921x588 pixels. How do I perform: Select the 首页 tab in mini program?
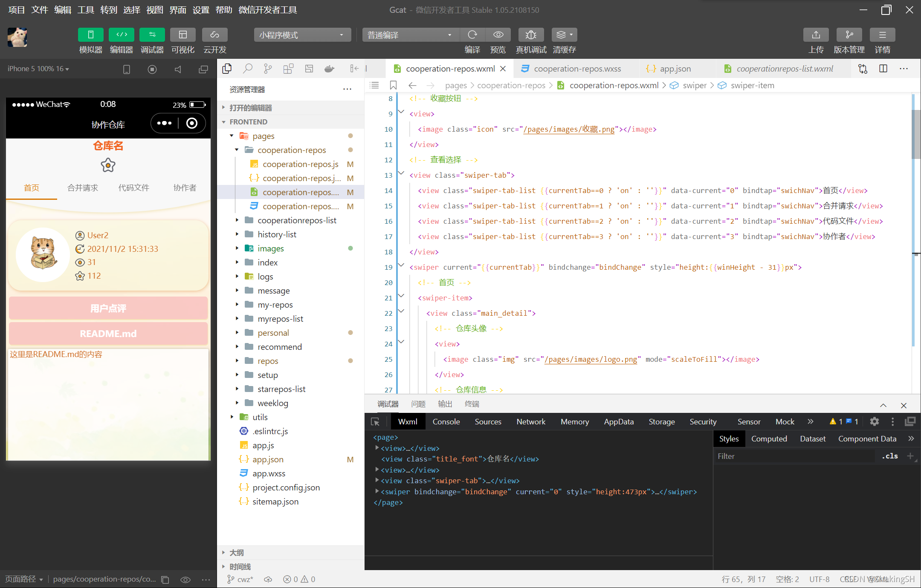[31, 187]
